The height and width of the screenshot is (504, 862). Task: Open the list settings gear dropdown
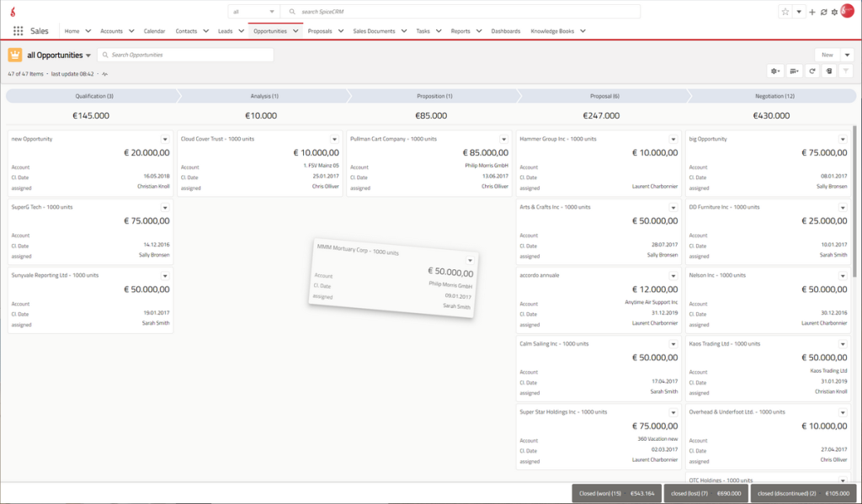774,72
